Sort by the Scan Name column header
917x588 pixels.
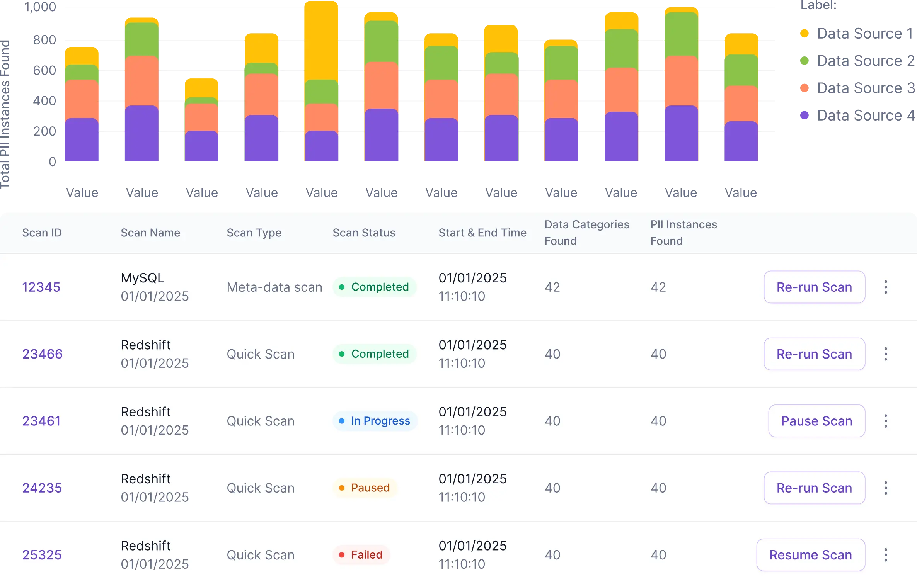[150, 233]
